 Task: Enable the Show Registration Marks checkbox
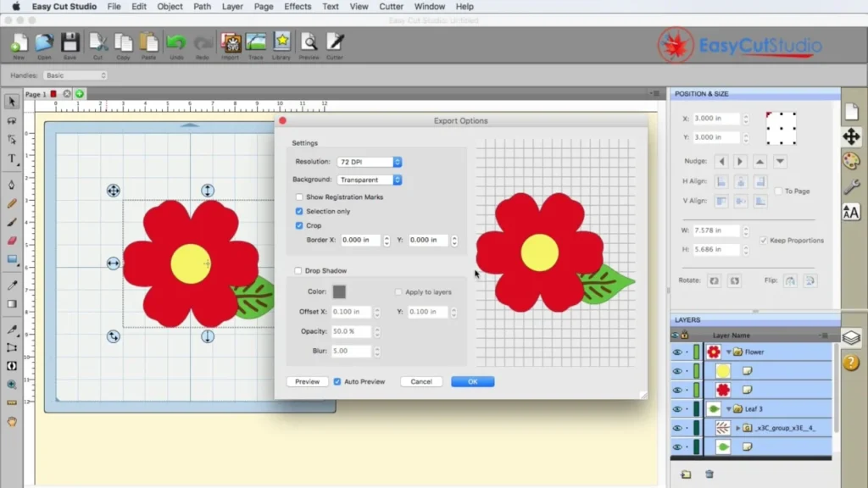click(299, 197)
